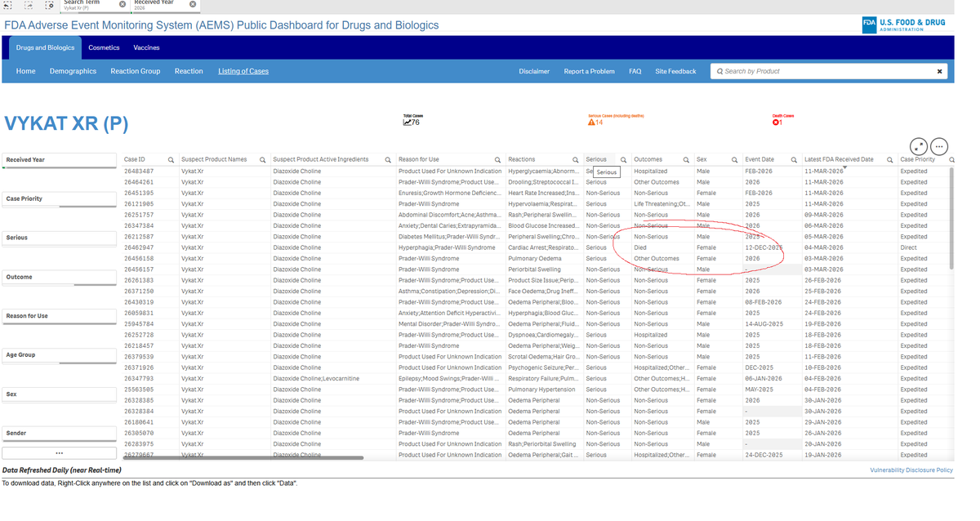Expand the Outcome filter

point(60,277)
